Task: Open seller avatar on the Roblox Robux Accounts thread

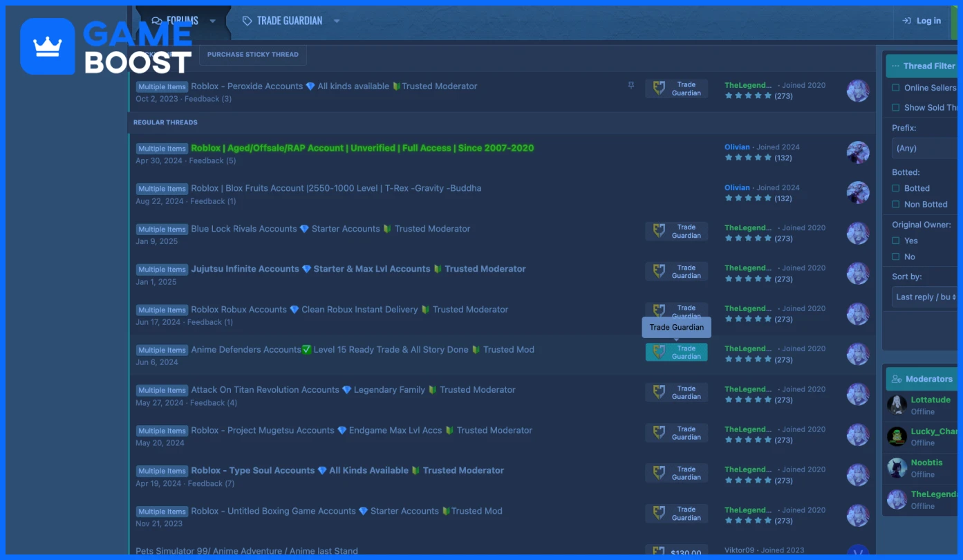Action: (x=858, y=314)
